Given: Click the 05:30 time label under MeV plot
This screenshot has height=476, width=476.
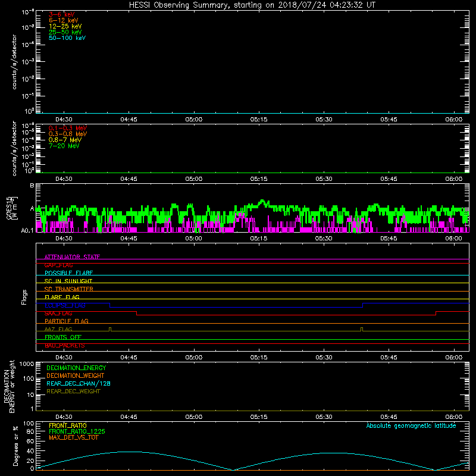Looking at the screenshot, I should pos(324,179).
